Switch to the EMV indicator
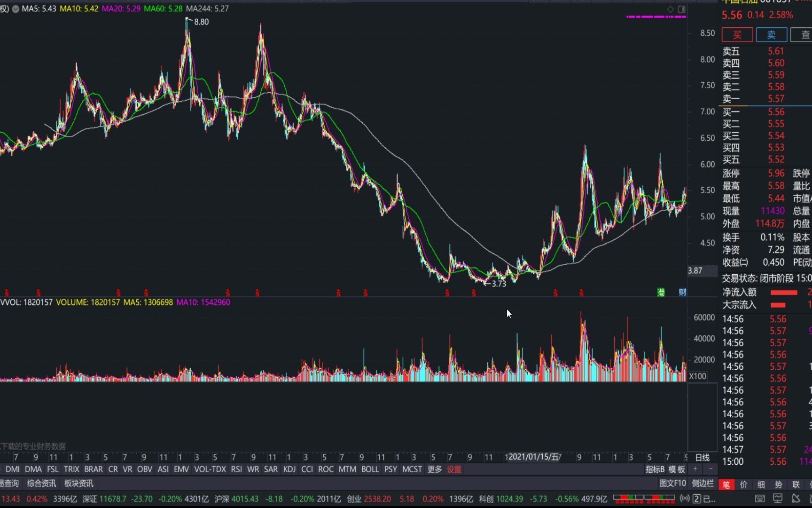Image resolution: width=812 pixels, height=508 pixels. click(x=181, y=469)
